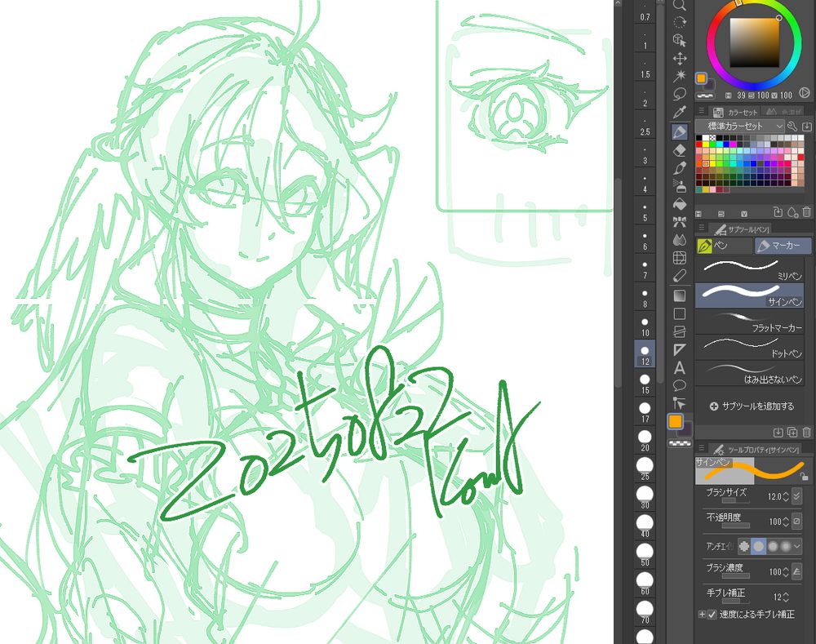Click import color set icon
Viewport: 816px width, 644px height.
[807, 126]
